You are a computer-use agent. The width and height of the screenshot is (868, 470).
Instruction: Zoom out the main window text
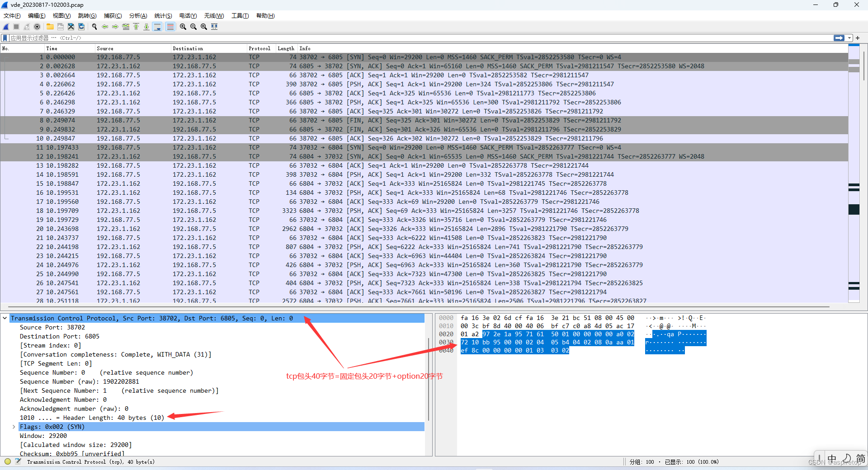coord(193,27)
